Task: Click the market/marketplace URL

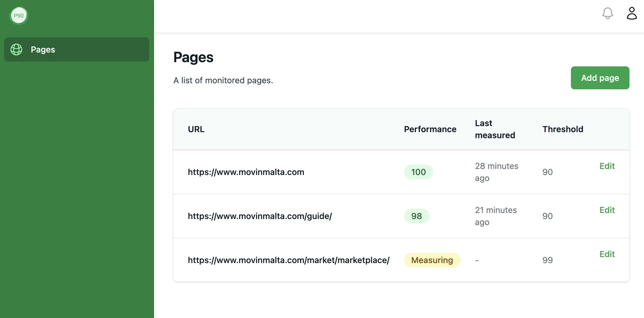Action: (288, 260)
